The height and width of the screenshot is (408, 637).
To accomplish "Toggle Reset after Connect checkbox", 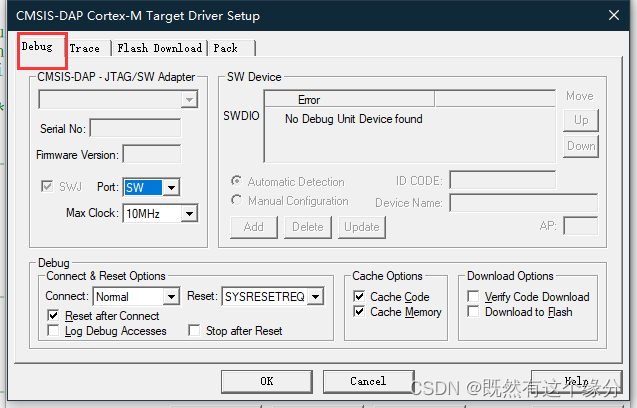I will pyautogui.click(x=53, y=315).
